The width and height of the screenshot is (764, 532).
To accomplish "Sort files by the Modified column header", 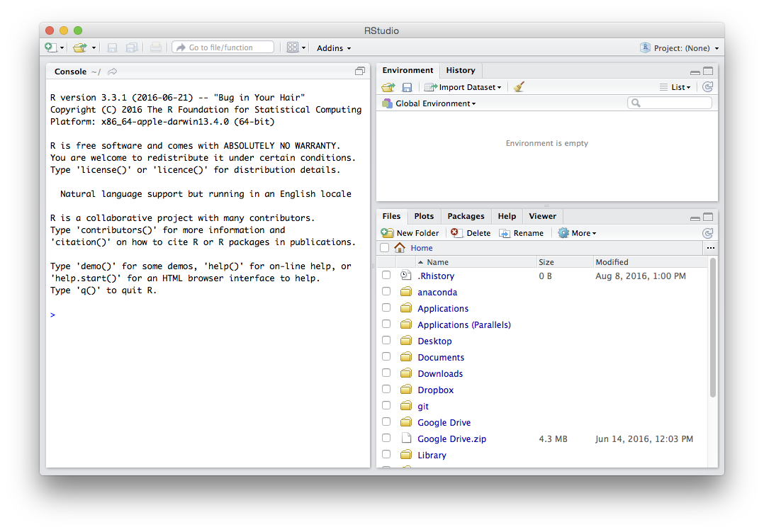I will click(651, 262).
